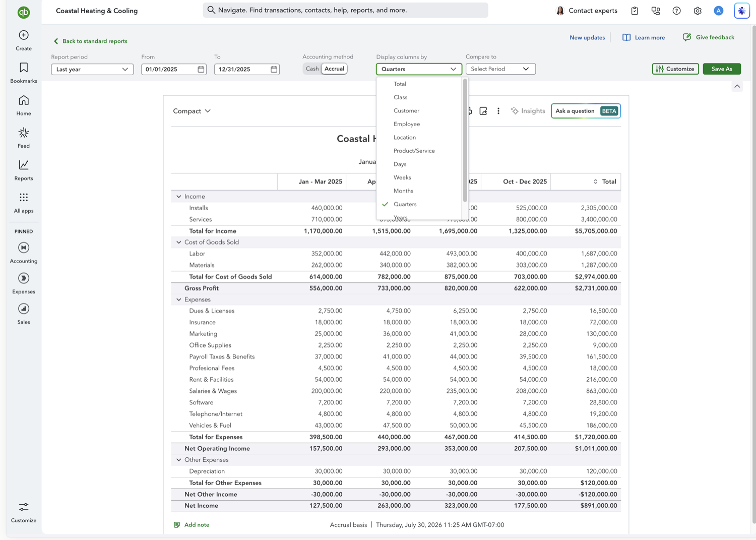Open the Create plus icon
Image resolution: width=756 pixels, height=540 pixels.
[x=24, y=35]
